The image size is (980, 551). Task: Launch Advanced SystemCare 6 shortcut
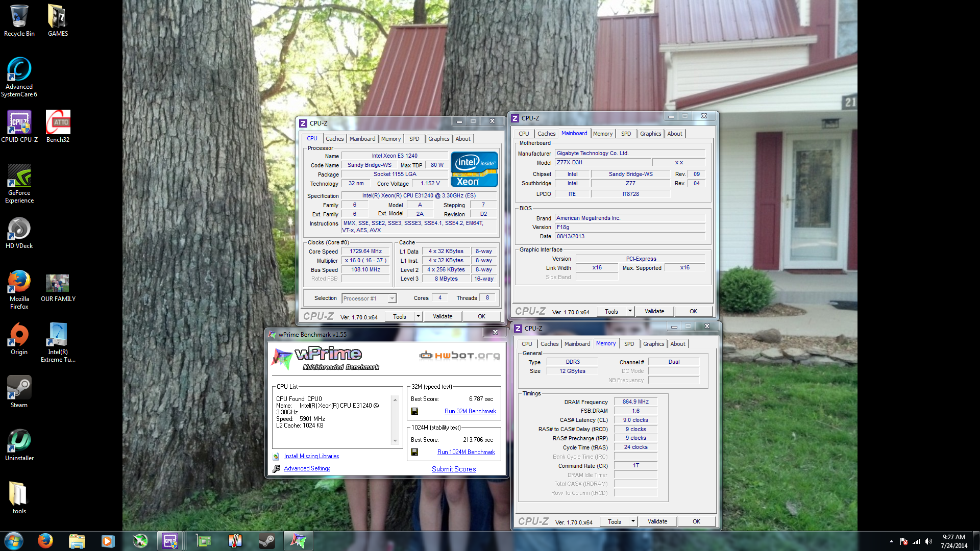click(19, 77)
